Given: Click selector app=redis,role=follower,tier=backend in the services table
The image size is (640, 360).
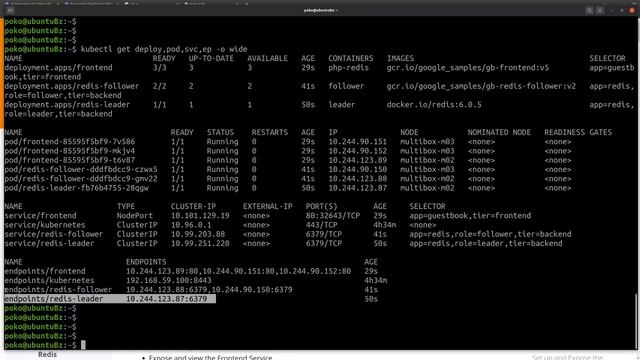Looking at the screenshot, I should click(x=490, y=234).
